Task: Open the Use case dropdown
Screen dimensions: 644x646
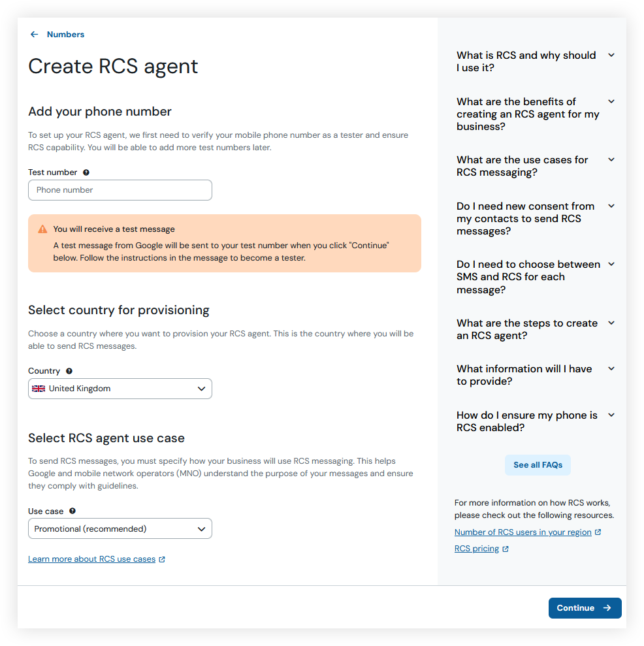Action: click(120, 528)
